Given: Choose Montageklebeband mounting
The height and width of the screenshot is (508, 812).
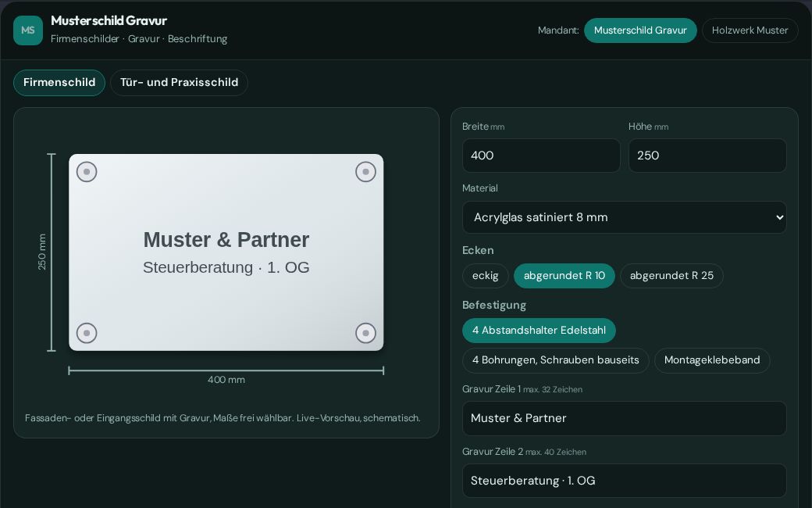Looking at the screenshot, I should 712,360.
